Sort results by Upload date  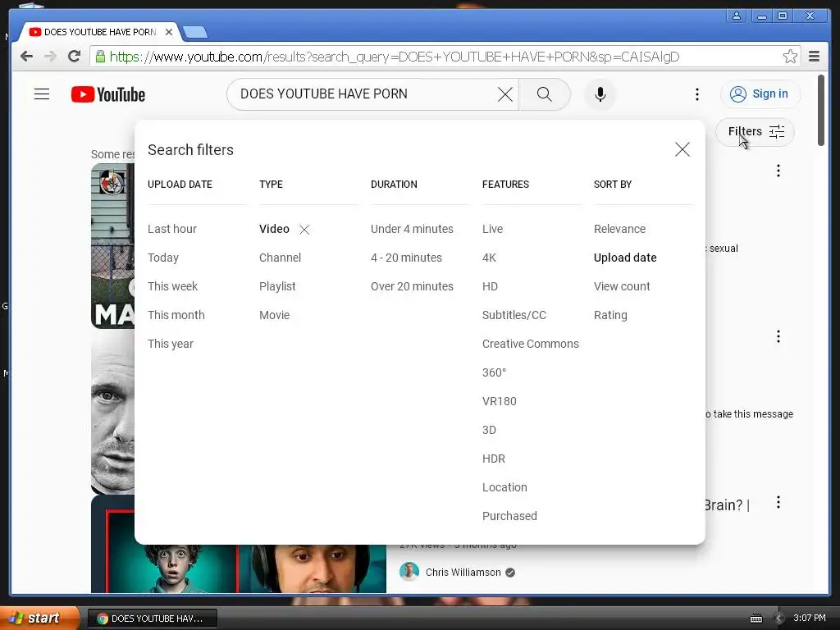pos(625,258)
